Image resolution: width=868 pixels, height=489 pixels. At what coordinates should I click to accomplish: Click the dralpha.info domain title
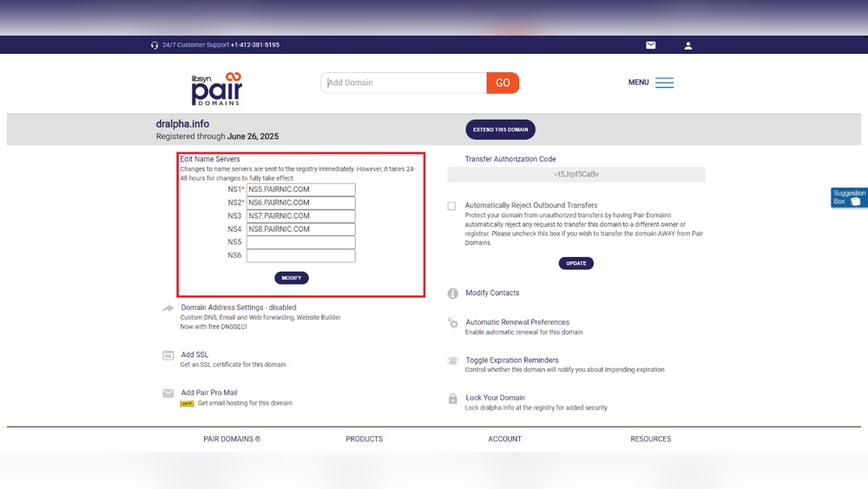tap(182, 124)
